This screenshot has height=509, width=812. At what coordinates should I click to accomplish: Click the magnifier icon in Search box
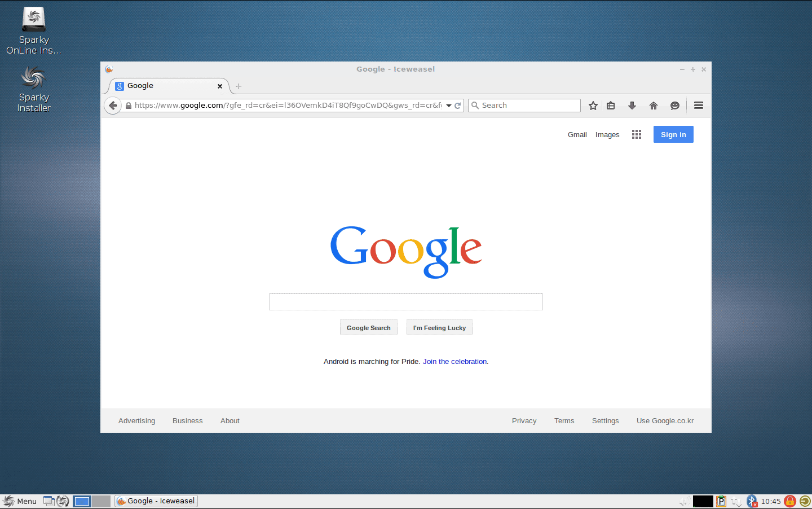tap(475, 106)
